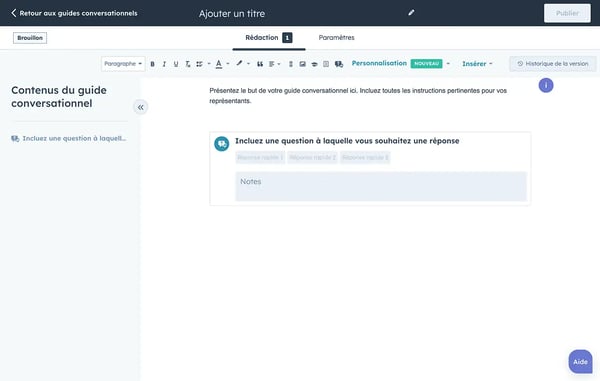Screen dimensions: 600x381
Task: Go back to guides conversationnels
Action: pos(74,13)
